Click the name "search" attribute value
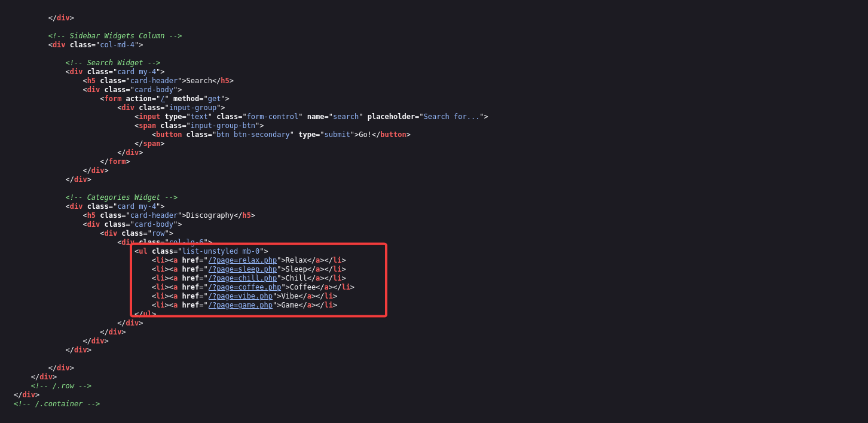Screen dimensions: 868x423 pyautogui.click(x=346, y=117)
